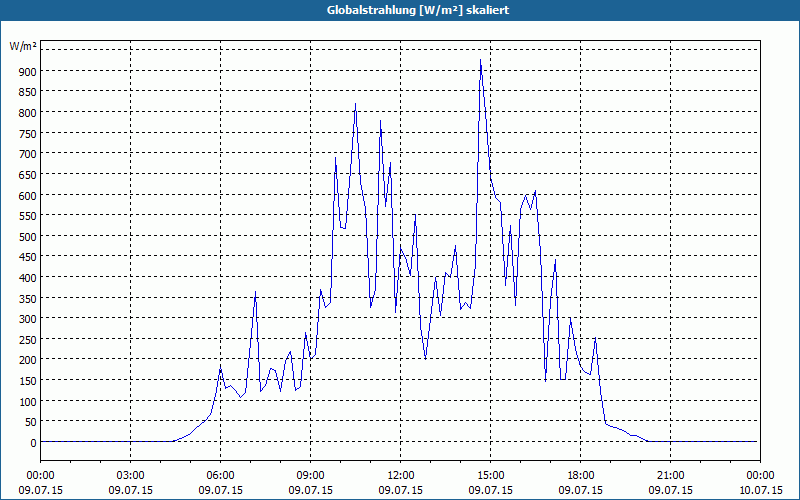The height and width of the screenshot is (500, 800).
Task: Click the 550 y-axis label
Action: (x=28, y=216)
